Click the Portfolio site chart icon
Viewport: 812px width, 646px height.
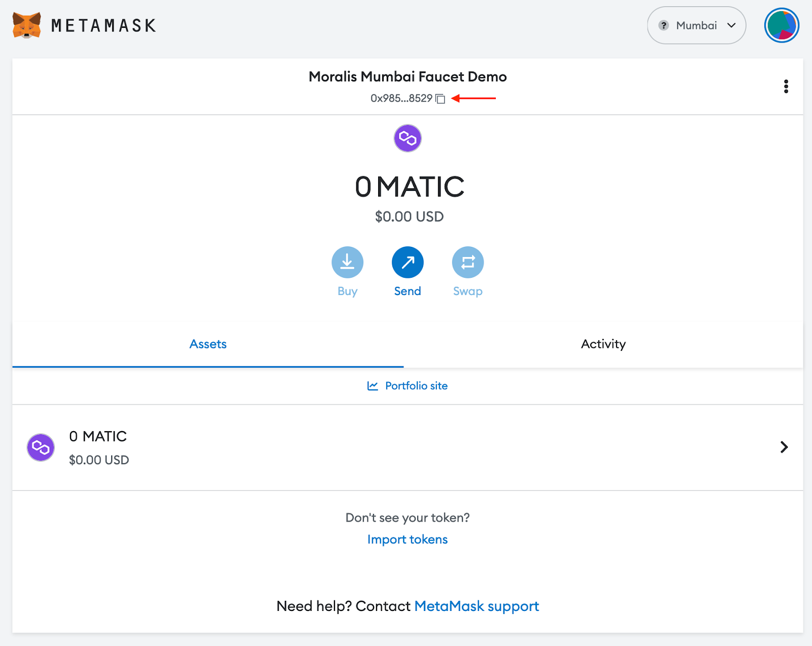point(373,386)
